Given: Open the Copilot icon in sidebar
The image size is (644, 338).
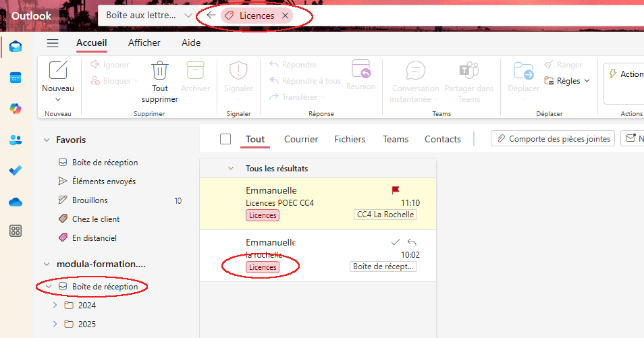Looking at the screenshot, I should tap(16, 109).
